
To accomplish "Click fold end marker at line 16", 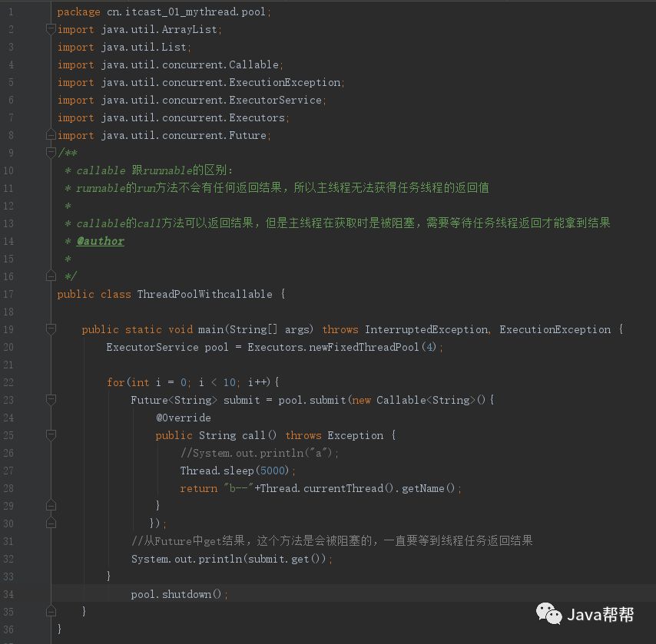I will (51, 276).
